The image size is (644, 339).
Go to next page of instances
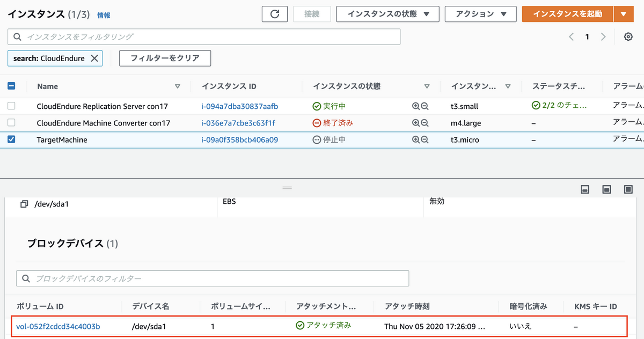coord(603,36)
